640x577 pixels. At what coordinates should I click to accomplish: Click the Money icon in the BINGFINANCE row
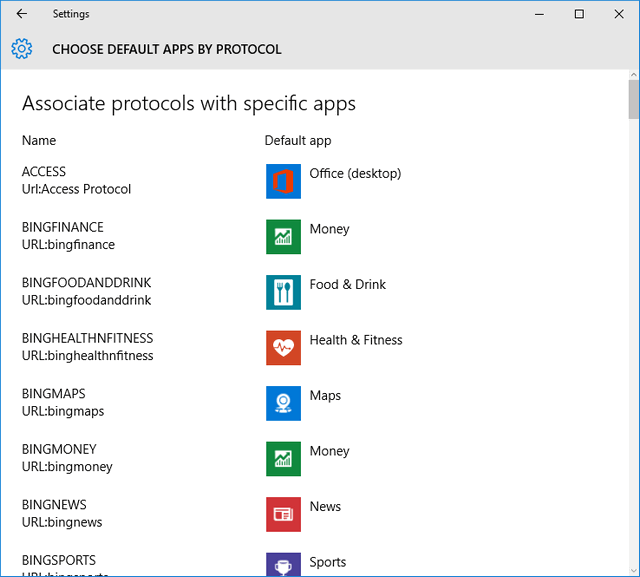coord(283,237)
